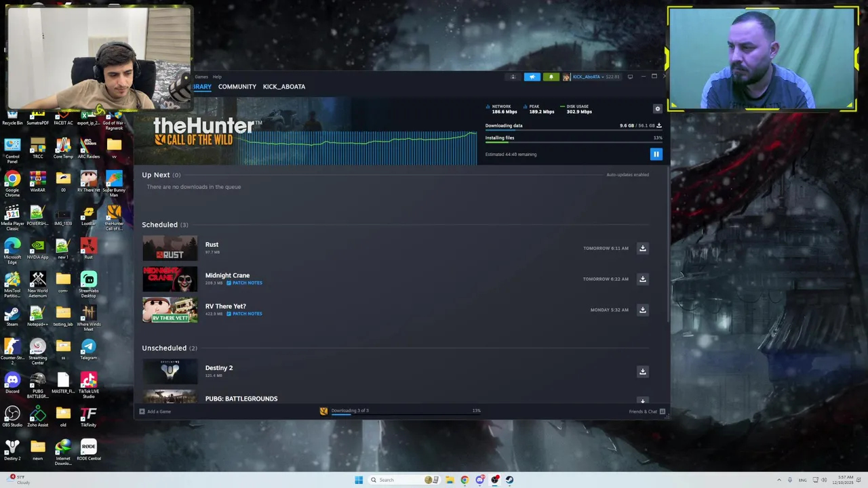Pause the theHunter download
Viewport: 868px width, 488px height.
coord(656,155)
